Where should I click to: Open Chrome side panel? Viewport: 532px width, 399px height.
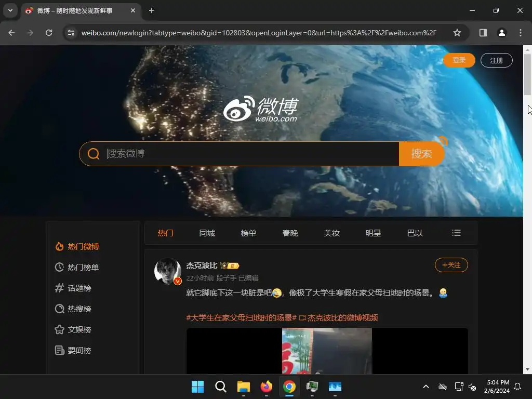coord(483,33)
